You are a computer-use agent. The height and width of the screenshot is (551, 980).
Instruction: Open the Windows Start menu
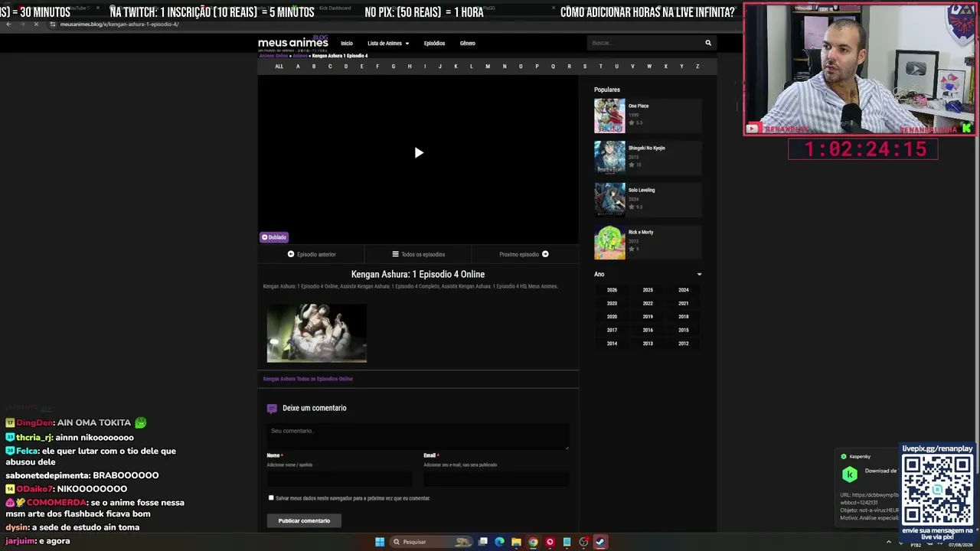click(380, 542)
